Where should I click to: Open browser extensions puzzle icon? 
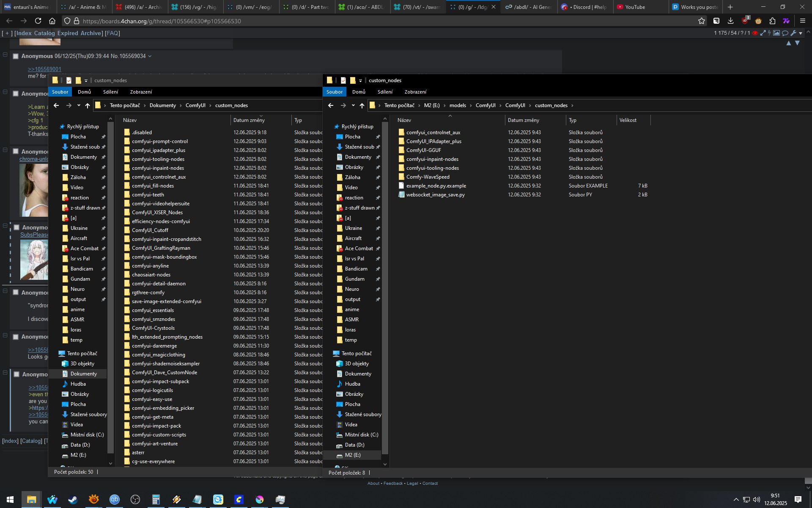772,21
